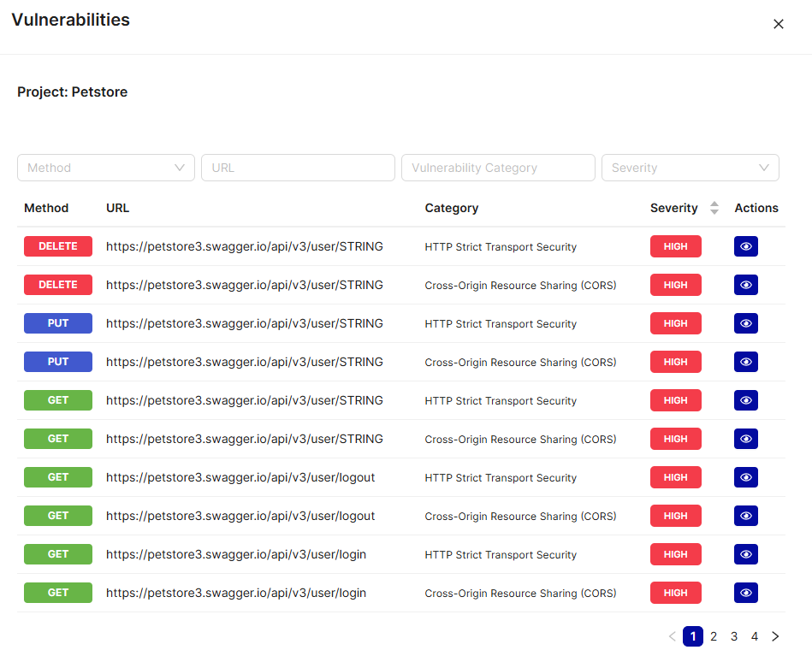Open details for PUT HSTS vulnerability
Viewport: 812px width, 656px height.
tap(745, 323)
